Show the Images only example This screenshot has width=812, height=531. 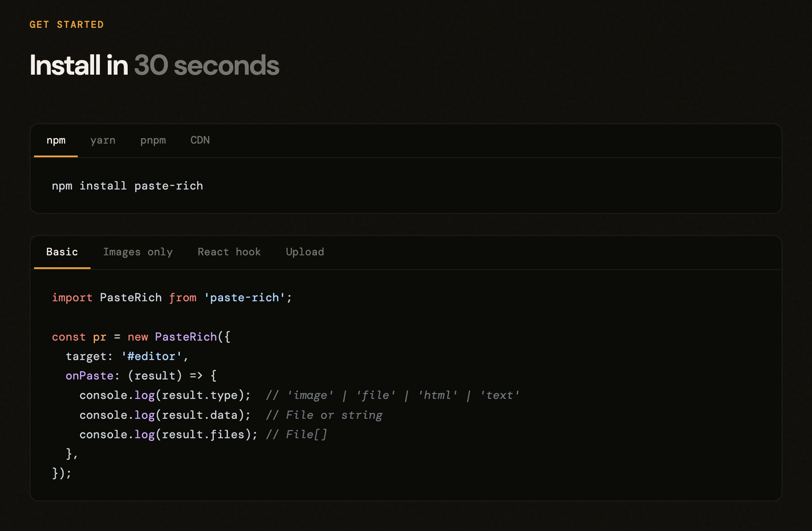(x=138, y=252)
